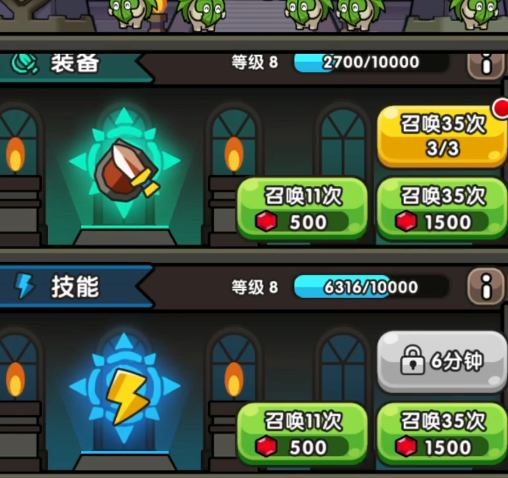Summon skills 11 times for 500

[302, 433]
